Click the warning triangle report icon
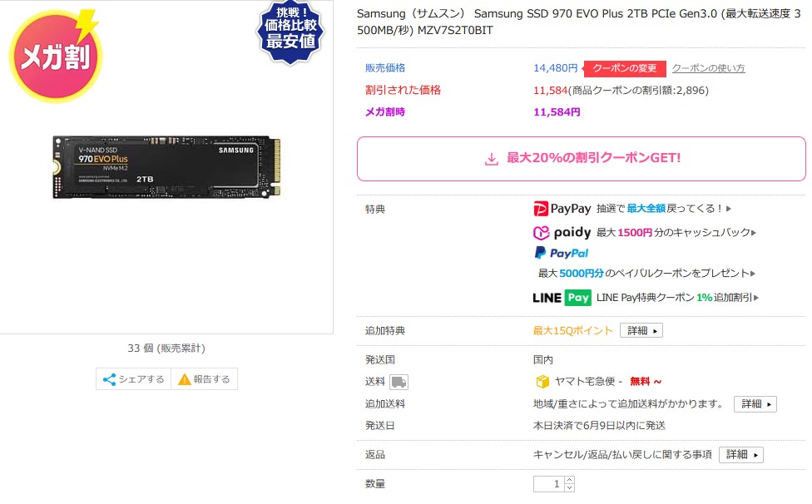Screen dimensions: 812x504 (185, 379)
